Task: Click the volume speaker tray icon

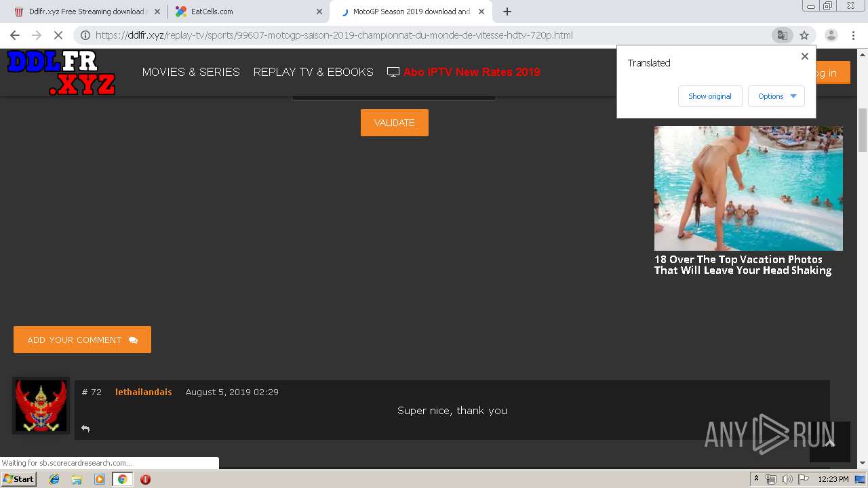Action: [x=787, y=479]
